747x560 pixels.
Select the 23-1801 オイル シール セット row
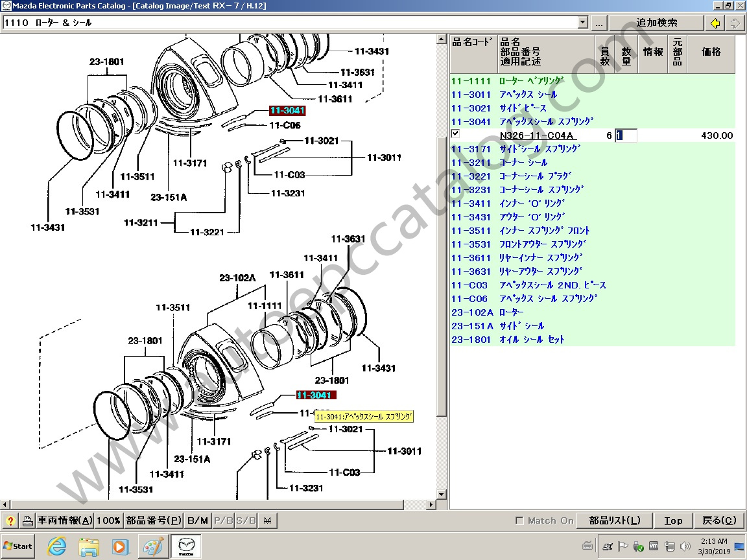[592, 340]
